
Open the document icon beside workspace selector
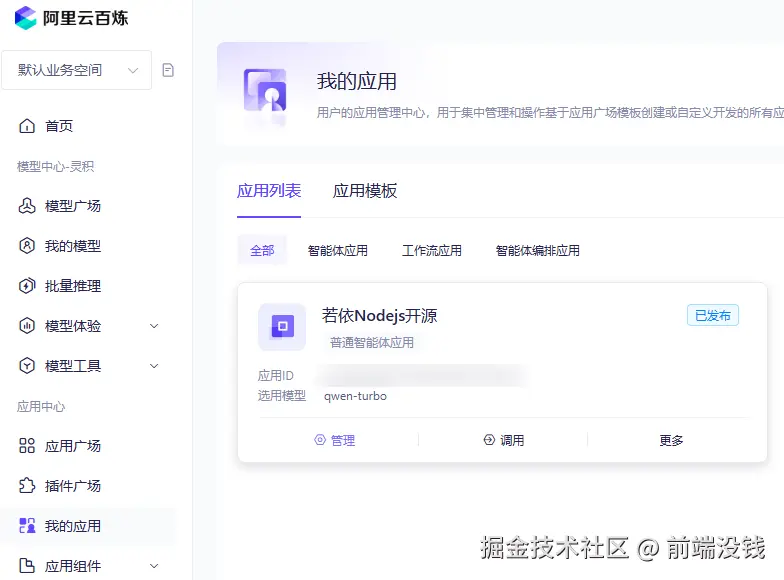168,70
